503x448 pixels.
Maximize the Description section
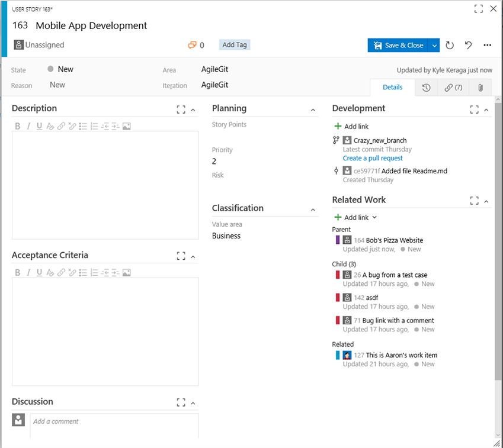[x=181, y=109]
